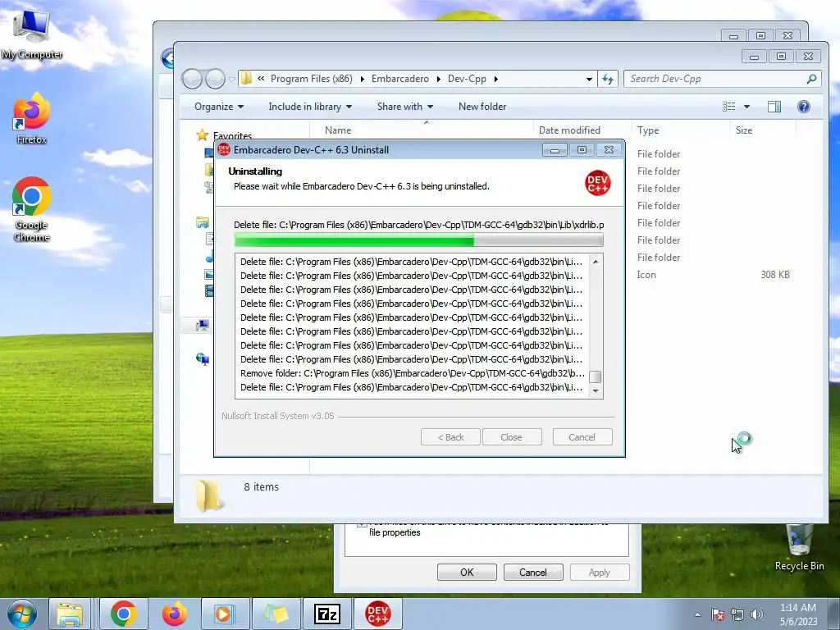This screenshot has height=630, width=840.
Task: Click New folder in toolbar
Action: tap(482, 107)
